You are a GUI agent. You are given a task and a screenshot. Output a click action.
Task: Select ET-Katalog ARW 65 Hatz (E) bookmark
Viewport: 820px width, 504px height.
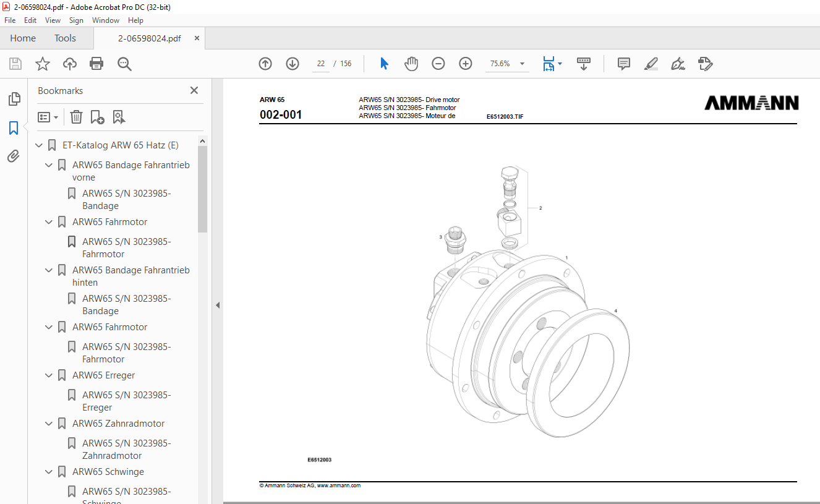pyautogui.click(x=121, y=145)
